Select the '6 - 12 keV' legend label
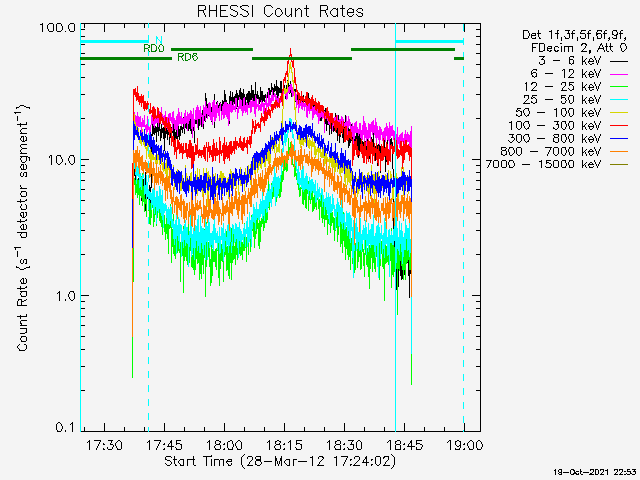 566,74
